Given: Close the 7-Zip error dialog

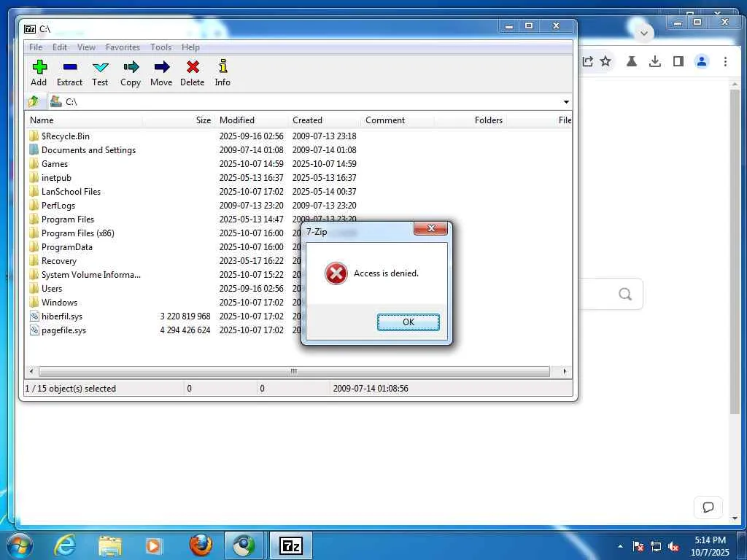Looking at the screenshot, I should [x=431, y=228].
